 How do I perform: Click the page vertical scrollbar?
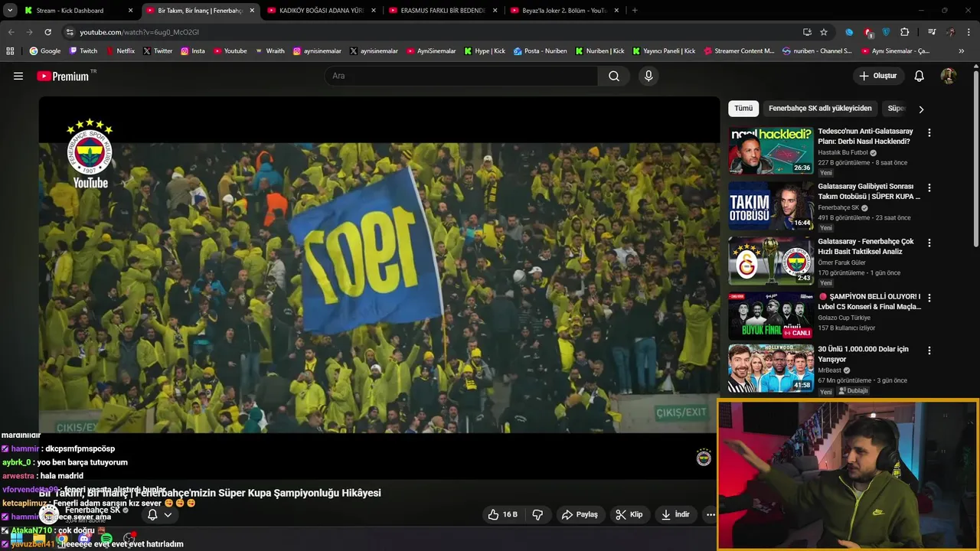(x=975, y=158)
